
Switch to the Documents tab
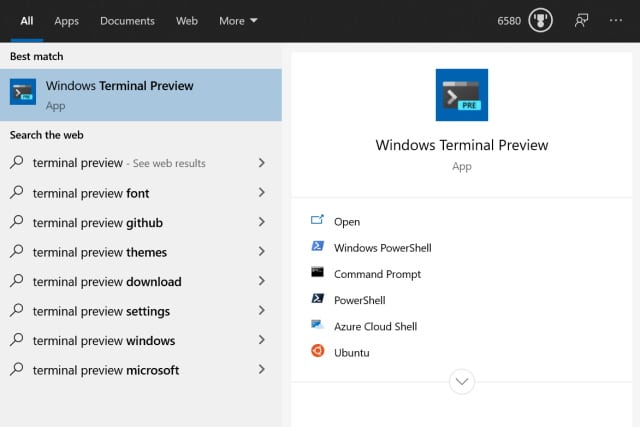coord(127,21)
